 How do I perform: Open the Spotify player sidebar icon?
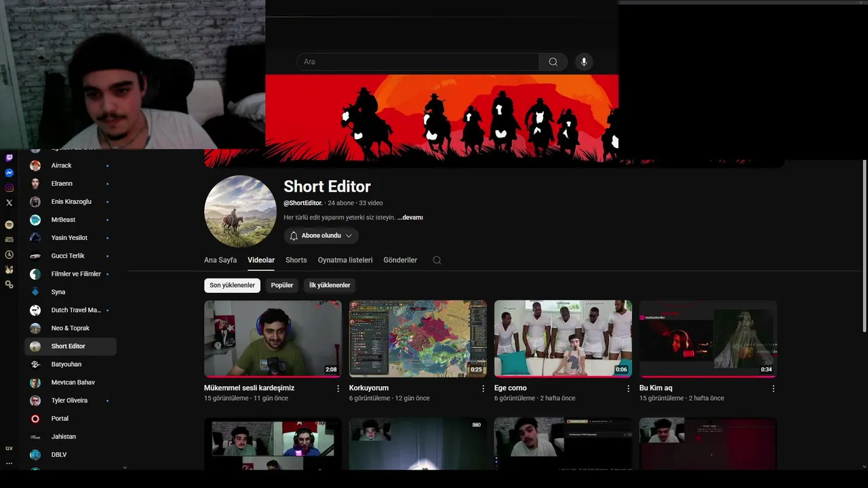9,224
